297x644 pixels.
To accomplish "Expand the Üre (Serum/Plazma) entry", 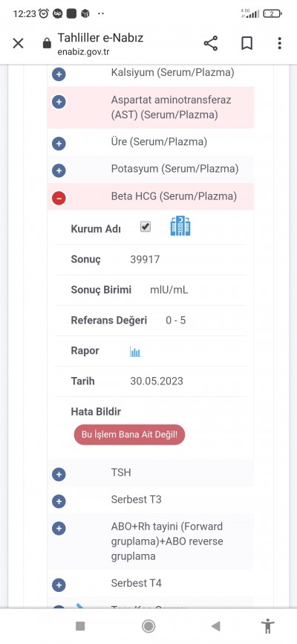I will point(59,144).
